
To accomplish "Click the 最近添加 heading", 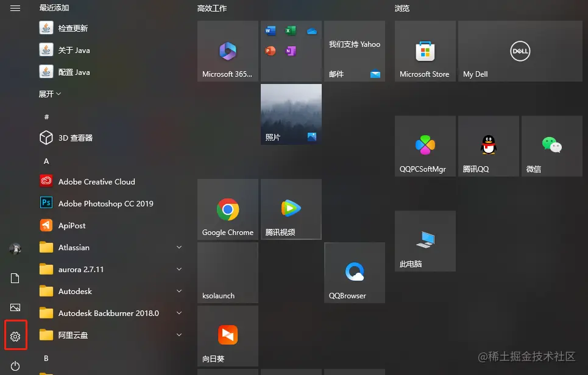I will 54,8.
